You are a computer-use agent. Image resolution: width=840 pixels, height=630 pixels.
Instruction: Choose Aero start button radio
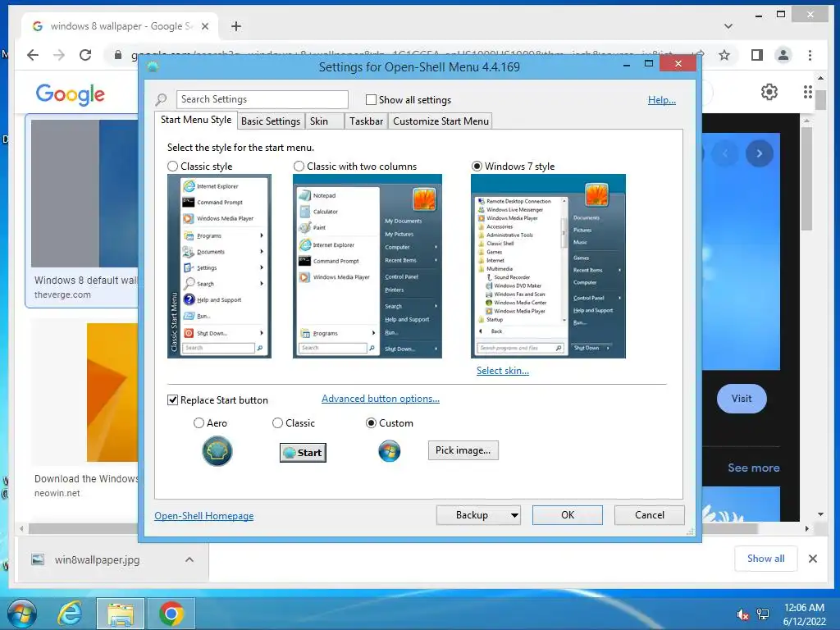tap(199, 423)
